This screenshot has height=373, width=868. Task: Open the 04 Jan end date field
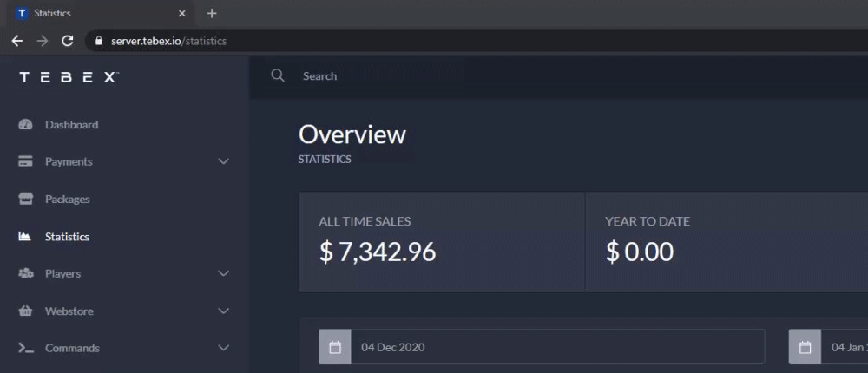[x=845, y=347]
